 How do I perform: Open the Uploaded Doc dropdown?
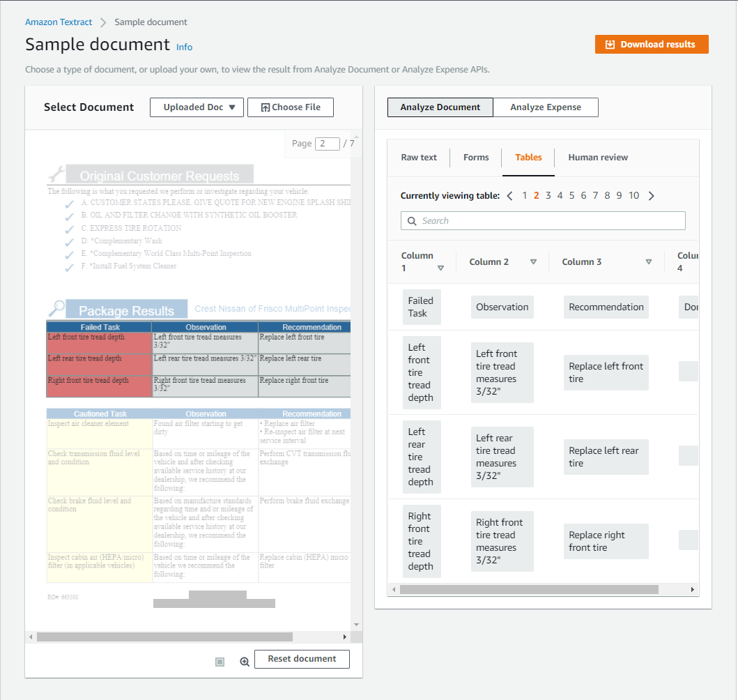197,107
